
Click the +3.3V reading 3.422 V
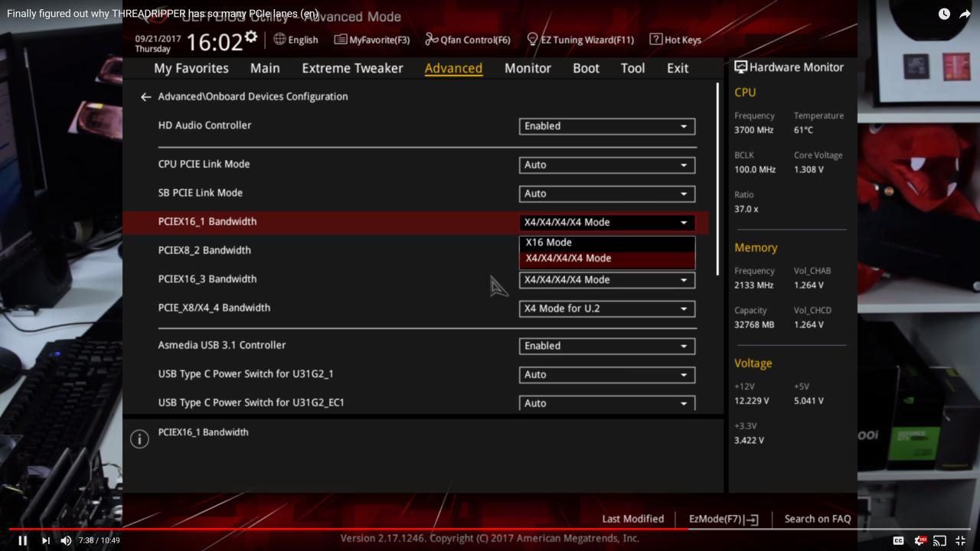pos(749,440)
